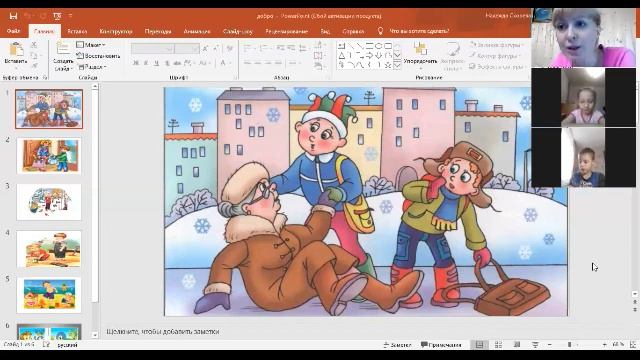
Task: Click notes area 'Щелкните, чтобы добавить заметки'
Action: click(163, 331)
